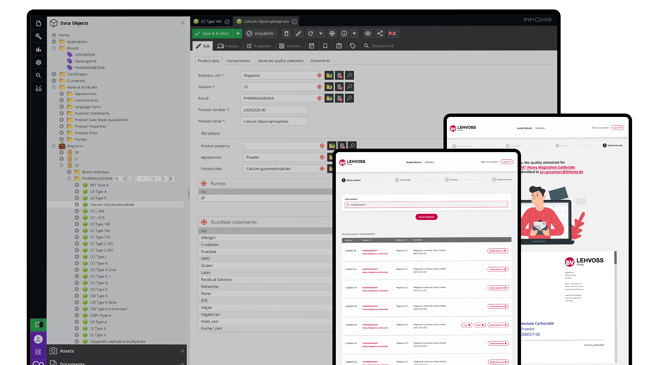Open the Search magnifier icon in sidebar
This screenshot has width=650, height=365.
click(x=39, y=75)
